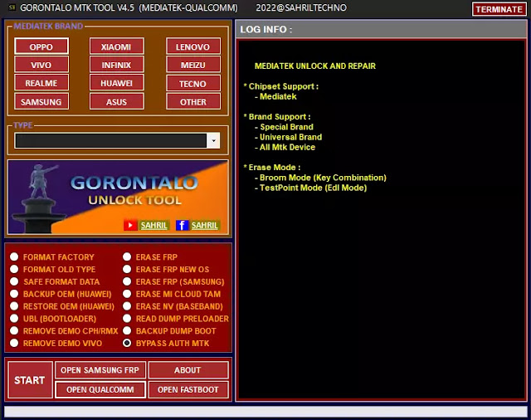Choose SAFE FORMAT DATA option

coord(14,281)
